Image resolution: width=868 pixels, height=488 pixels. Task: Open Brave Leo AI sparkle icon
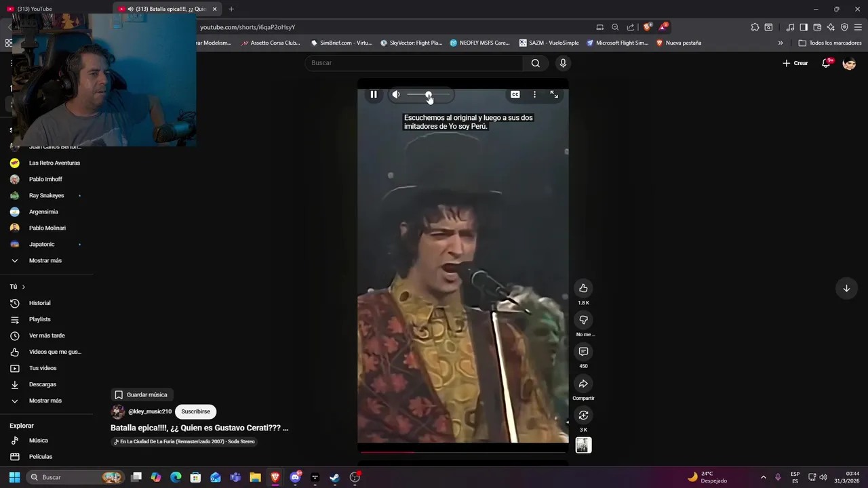click(831, 27)
